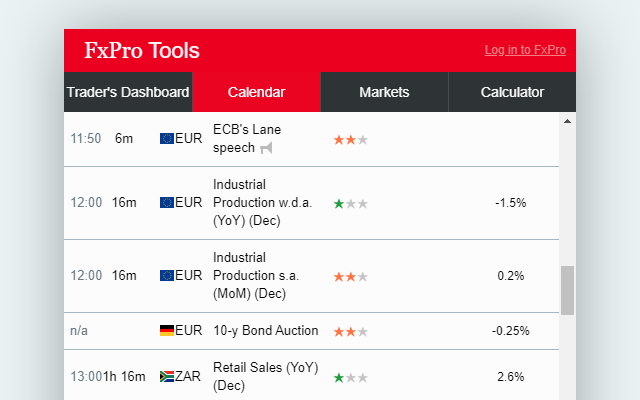Click importance stars for Retail Sales (YoY)
640x400 pixels.
point(350,378)
